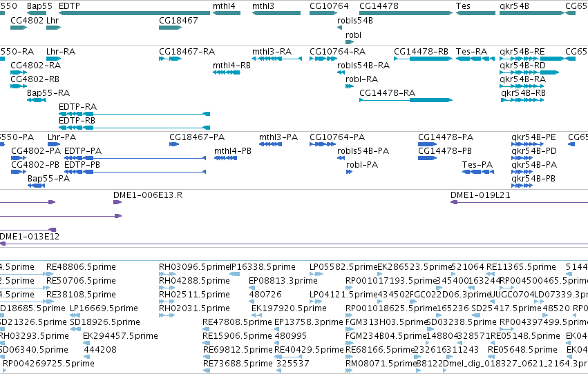588x374 pixels.
Task: Select the robl gene label
Action: coord(353,35)
